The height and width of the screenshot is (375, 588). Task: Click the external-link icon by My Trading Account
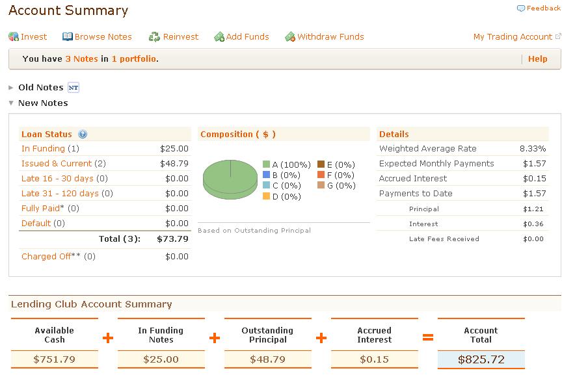(557, 37)
